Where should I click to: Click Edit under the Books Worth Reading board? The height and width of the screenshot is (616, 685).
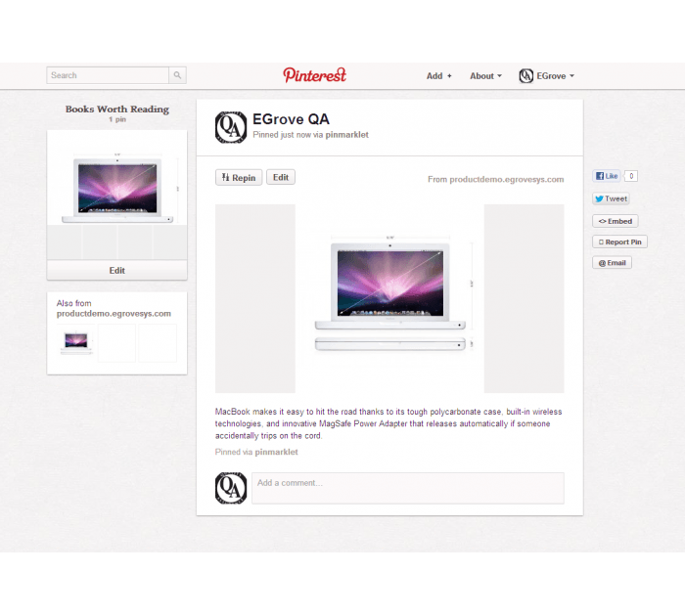(x=117, y=270)
